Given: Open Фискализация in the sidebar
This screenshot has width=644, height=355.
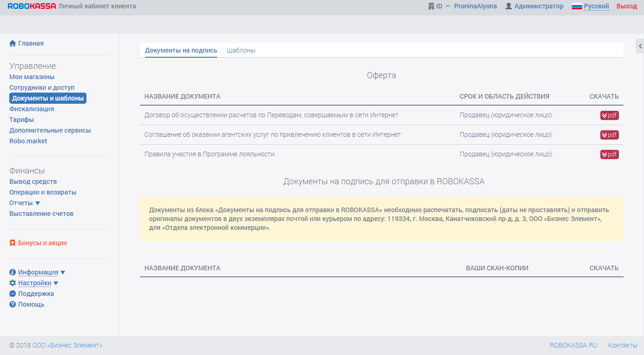Looking at the screenshot, I should (x=32, y=109).
